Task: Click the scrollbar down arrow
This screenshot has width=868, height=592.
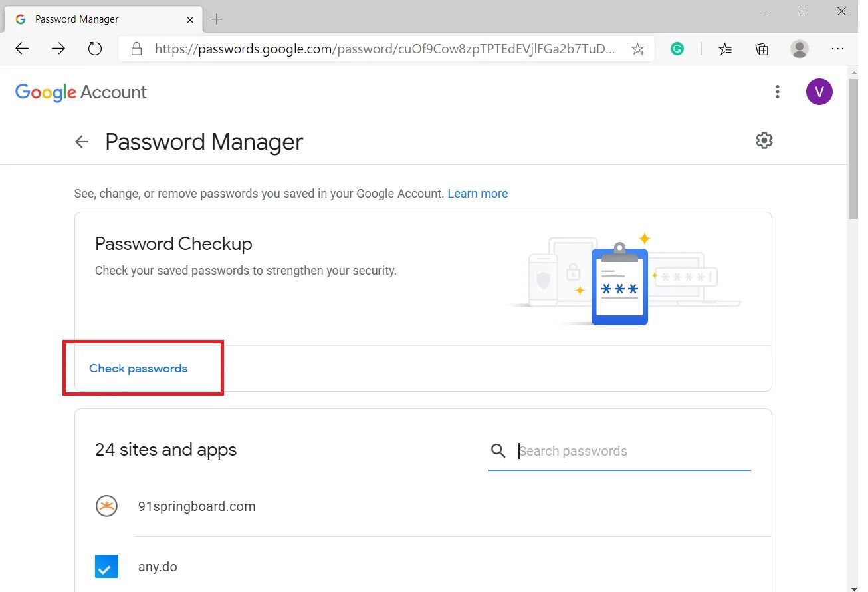Action: (x=853, y=587)
